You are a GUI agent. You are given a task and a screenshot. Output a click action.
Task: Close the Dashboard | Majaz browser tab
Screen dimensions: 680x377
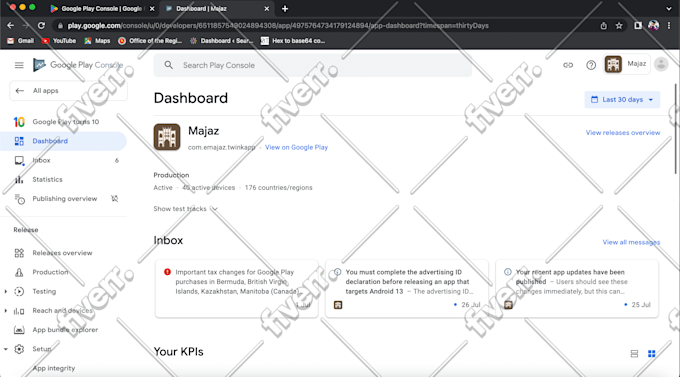[x=267, y=9]
